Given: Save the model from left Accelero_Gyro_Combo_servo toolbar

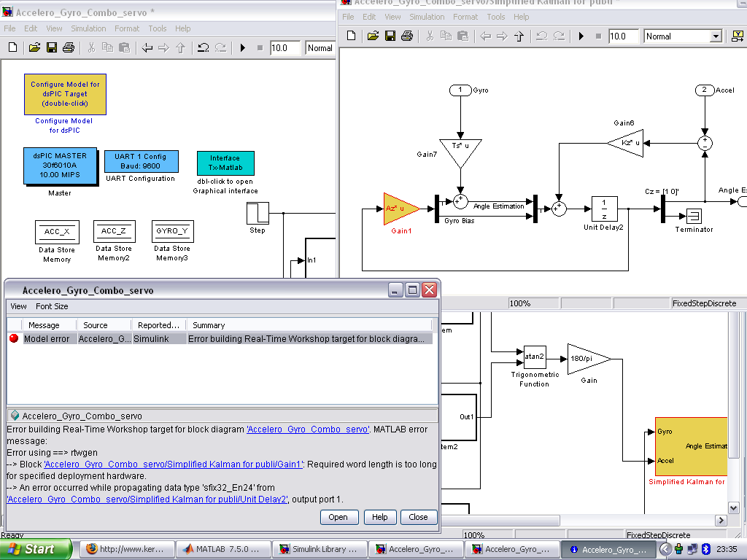Looking at the screenshot, I should click(52, 47).
